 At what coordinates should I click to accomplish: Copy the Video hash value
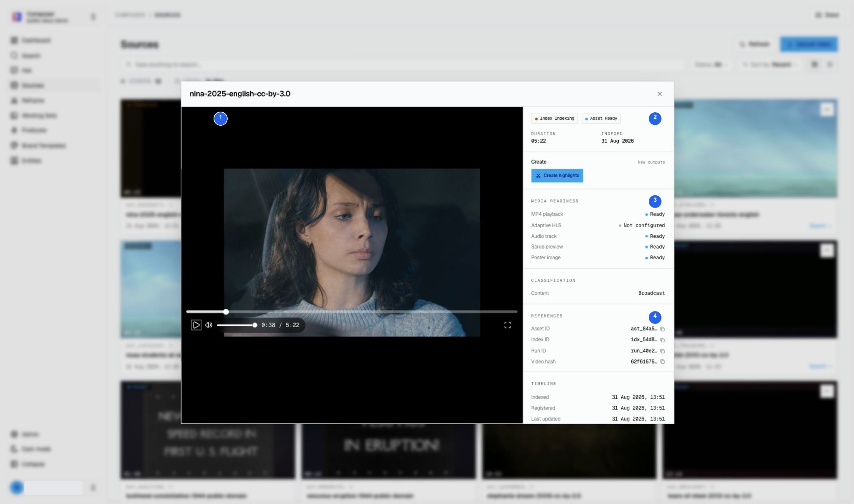pyautogui.click(x=662, y=361)
